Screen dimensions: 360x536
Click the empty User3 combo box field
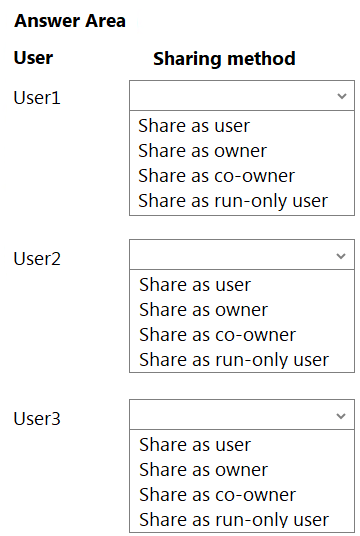[x=242, y=415]
